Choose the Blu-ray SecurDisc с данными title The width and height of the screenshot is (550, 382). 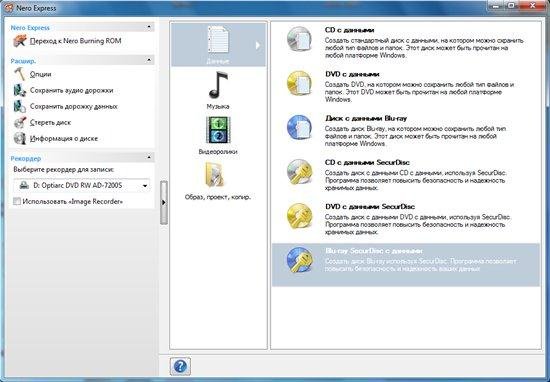[x=374, y=251]
